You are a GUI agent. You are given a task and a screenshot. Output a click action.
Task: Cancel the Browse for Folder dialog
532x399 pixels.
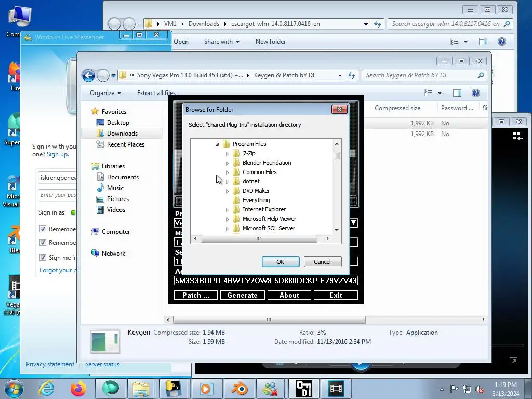pyautogui.click(x=322, y=262)
